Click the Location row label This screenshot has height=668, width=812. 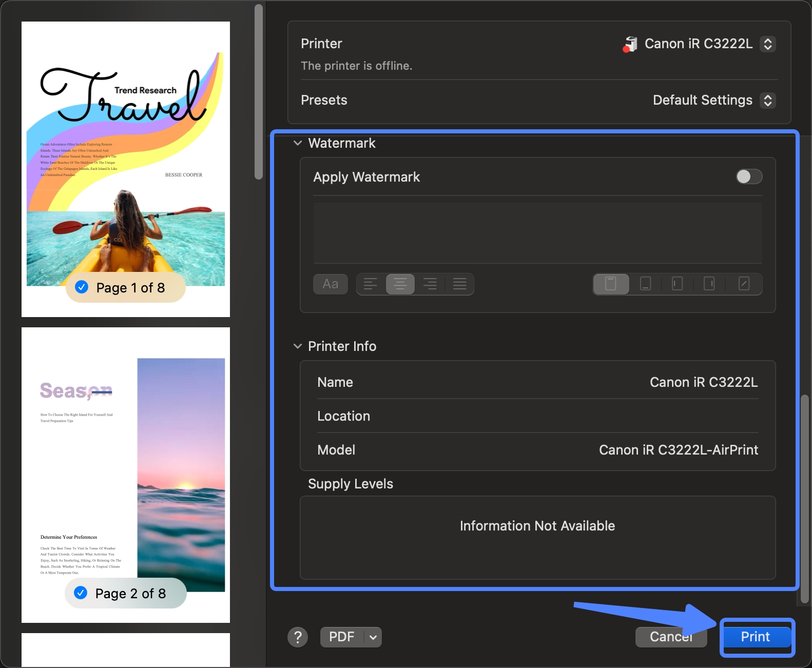click(x=343, y=416)
